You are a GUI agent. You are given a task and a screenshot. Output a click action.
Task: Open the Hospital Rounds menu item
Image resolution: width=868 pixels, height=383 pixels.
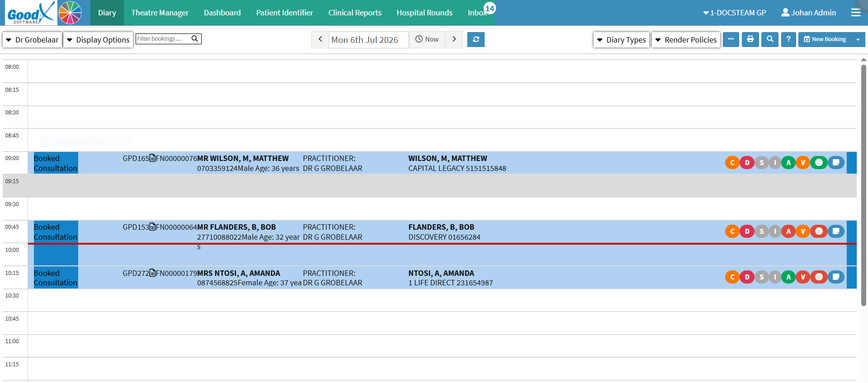(425, 13)
